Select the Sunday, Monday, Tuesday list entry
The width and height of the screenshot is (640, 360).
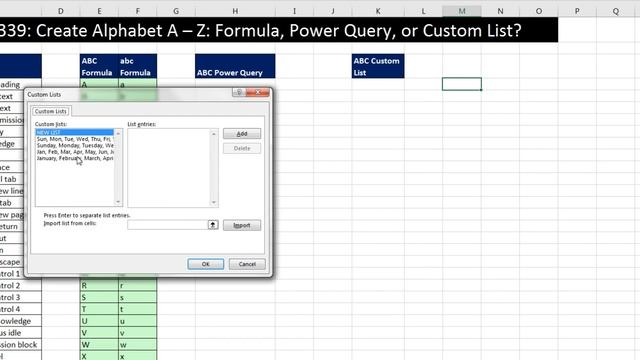click(75, 145)
